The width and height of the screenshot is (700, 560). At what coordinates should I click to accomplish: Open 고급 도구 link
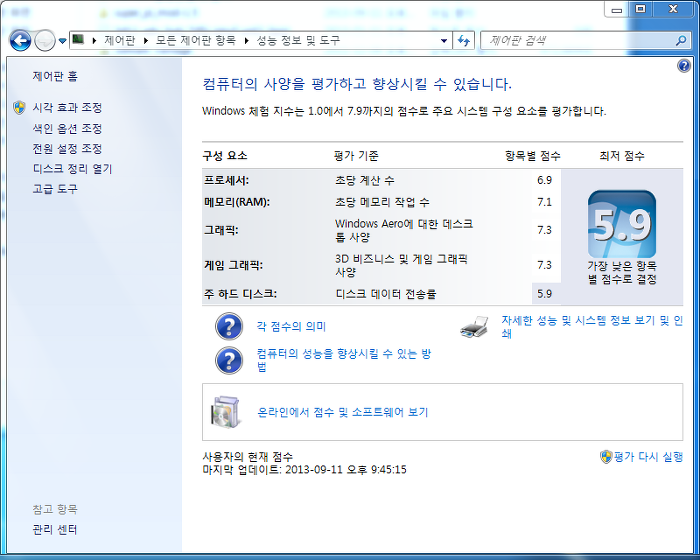(55, 189)
